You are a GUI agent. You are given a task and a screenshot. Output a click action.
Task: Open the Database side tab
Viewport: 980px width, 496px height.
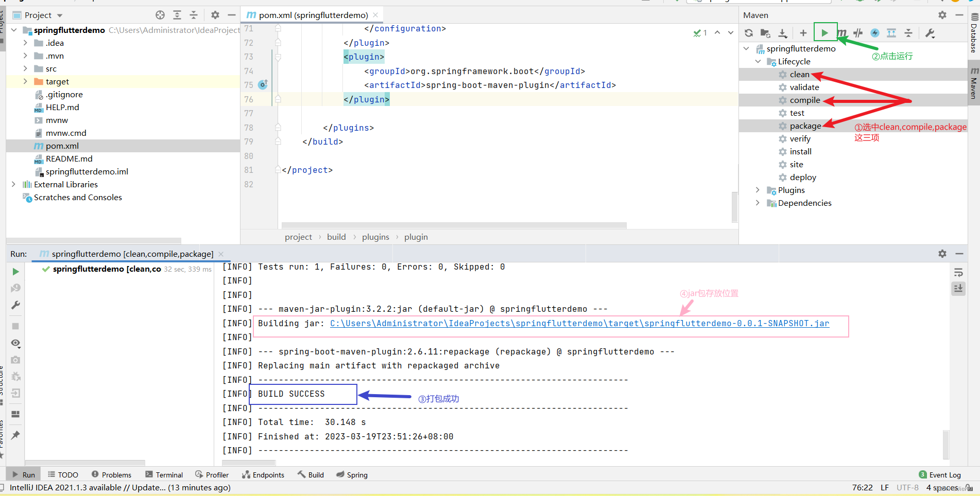pos(974,33)
